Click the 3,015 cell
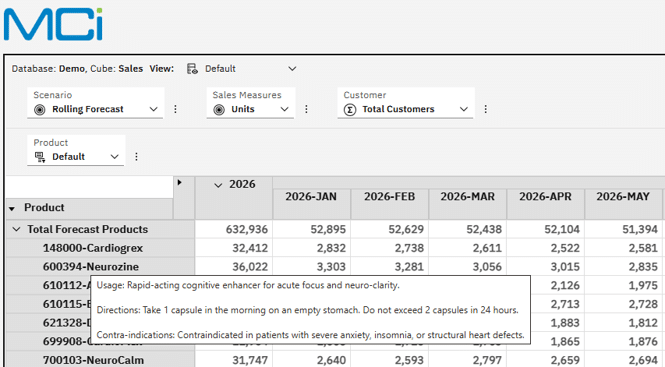Screen dimensions: 665x367 546,266
